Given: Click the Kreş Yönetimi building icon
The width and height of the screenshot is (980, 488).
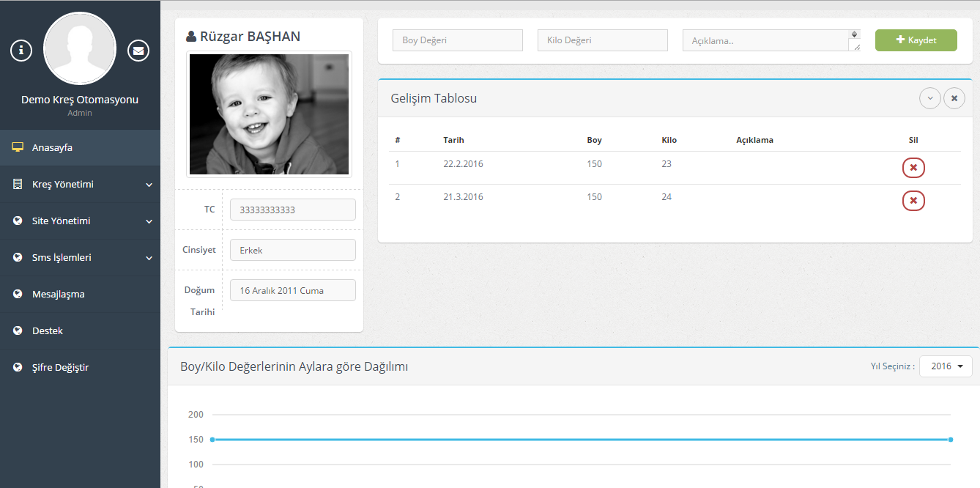Looking at the screenshot, I should click(18, 184).
